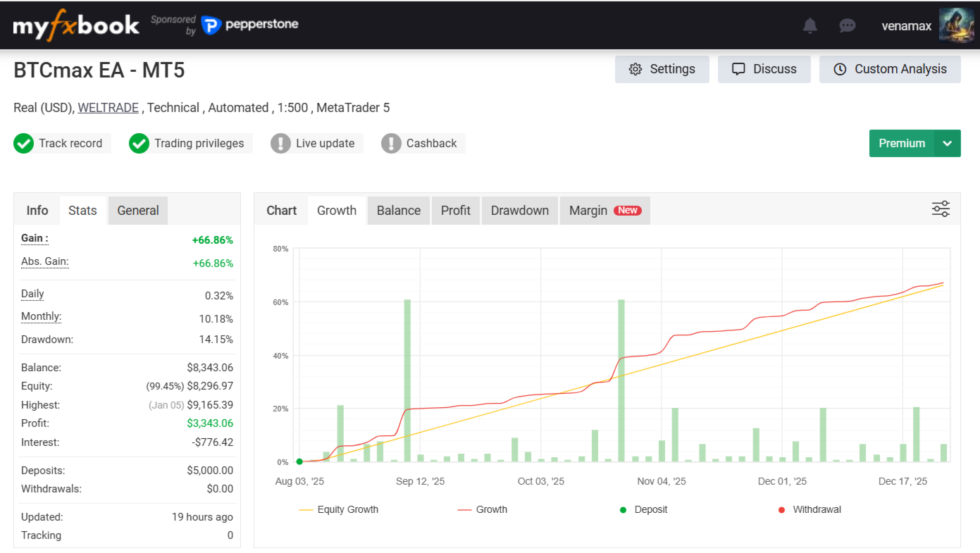
Task: Click the Trading privileges verified checkmark
Action: pyautogui.click(x=139, y=144)
